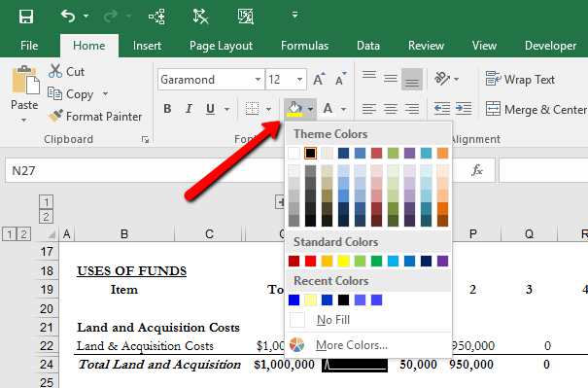Toggle Center alignment icon
Viewport: 588px width, 388px height.
click(391, 109)
